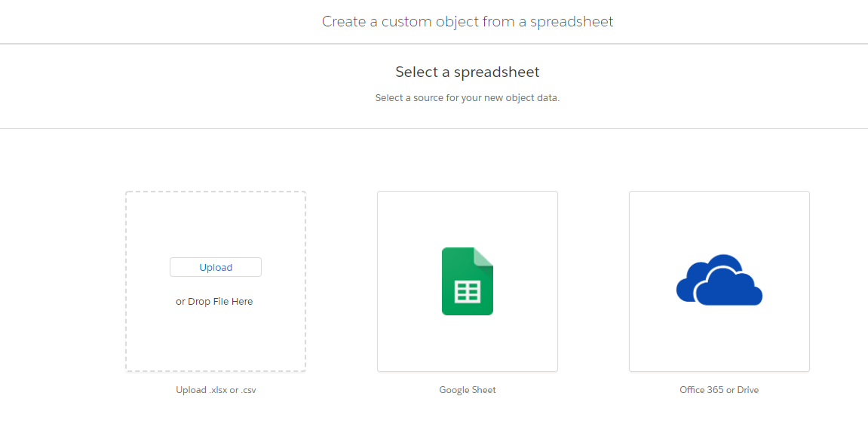
Task: Click the 'or Drop File Here' text
Action: pos(214,302)
